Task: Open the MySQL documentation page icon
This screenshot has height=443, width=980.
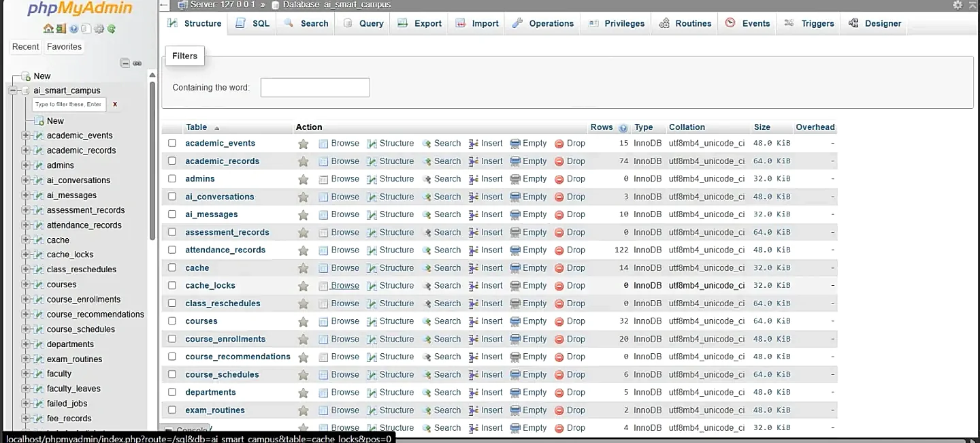Action: (86, 29)
